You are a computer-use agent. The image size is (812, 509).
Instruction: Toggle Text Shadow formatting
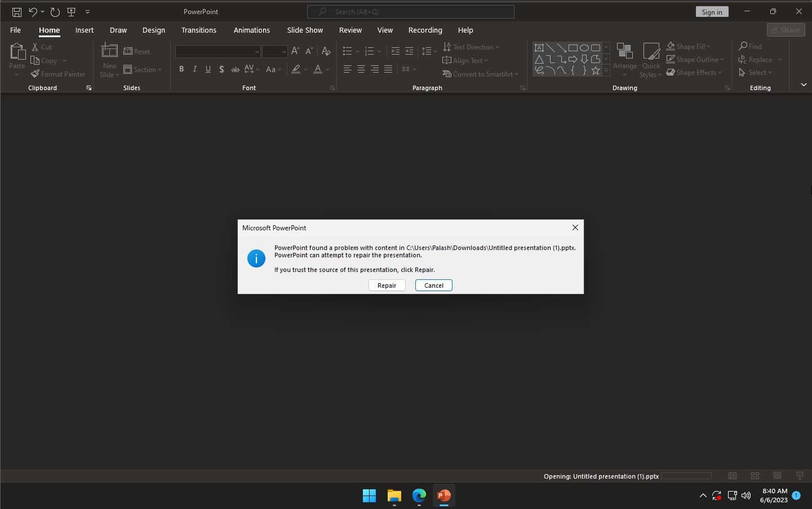click(x=221, y=69)
